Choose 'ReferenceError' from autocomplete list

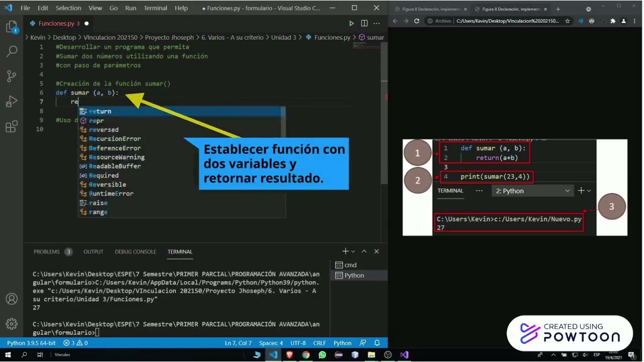[x=182, y=148]
